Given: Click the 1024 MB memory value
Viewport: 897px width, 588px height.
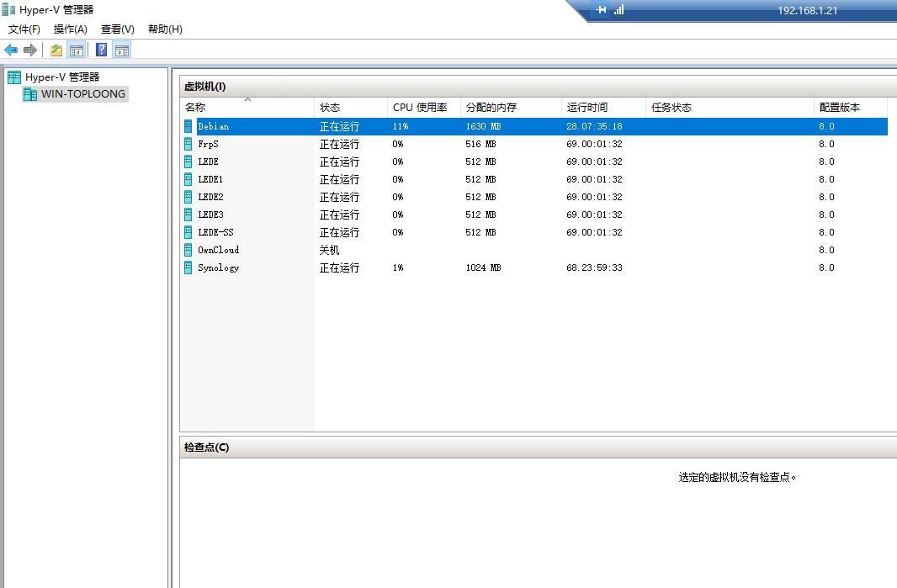Looking at the screenshot, I should (x=483, y=268).
